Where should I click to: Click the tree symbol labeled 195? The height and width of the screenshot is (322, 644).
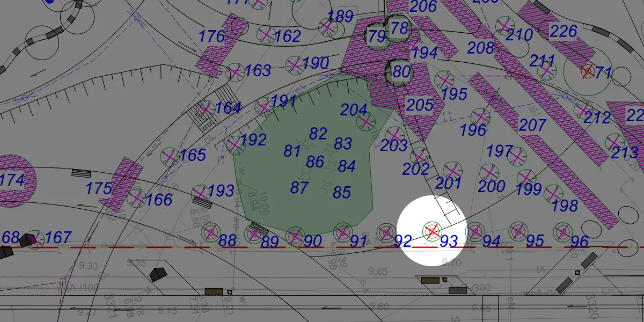[x=443, y=80]
